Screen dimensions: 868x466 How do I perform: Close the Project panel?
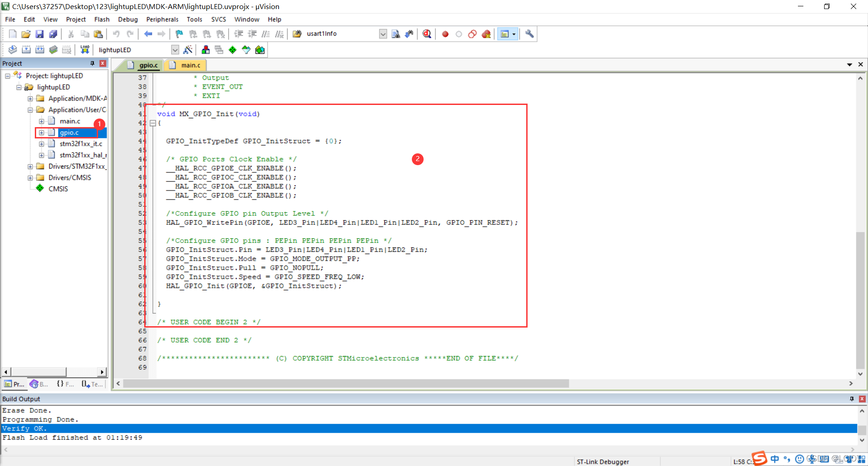pyautogui.click(x=103, y=63)
